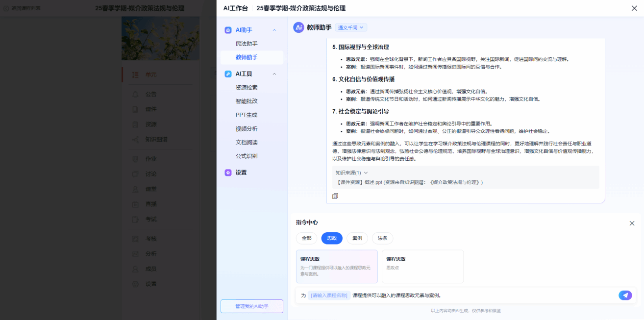Close the AI工作台 window
This screenshot has height=320, width=644.
pyautogui.click(x=634, y=8)
